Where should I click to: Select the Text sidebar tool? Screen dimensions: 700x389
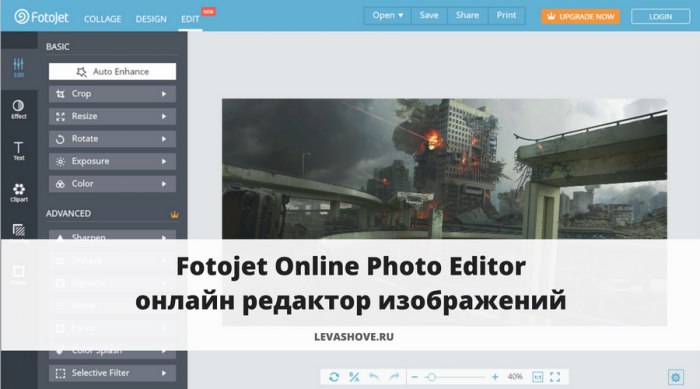point(19,151)
